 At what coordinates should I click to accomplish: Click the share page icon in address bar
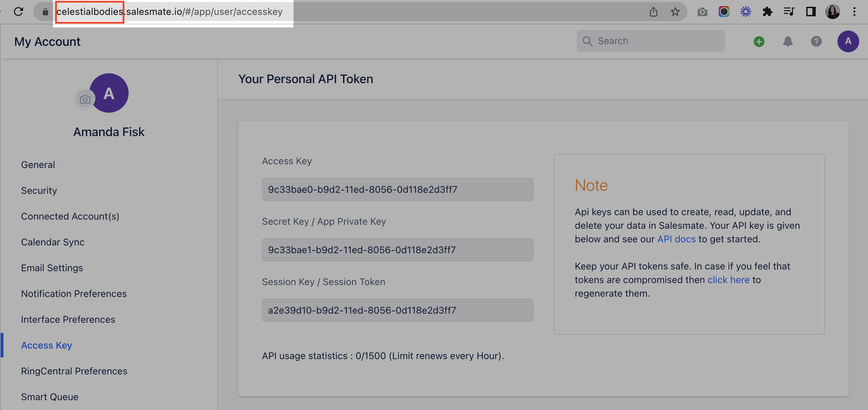tap(653, 12)
